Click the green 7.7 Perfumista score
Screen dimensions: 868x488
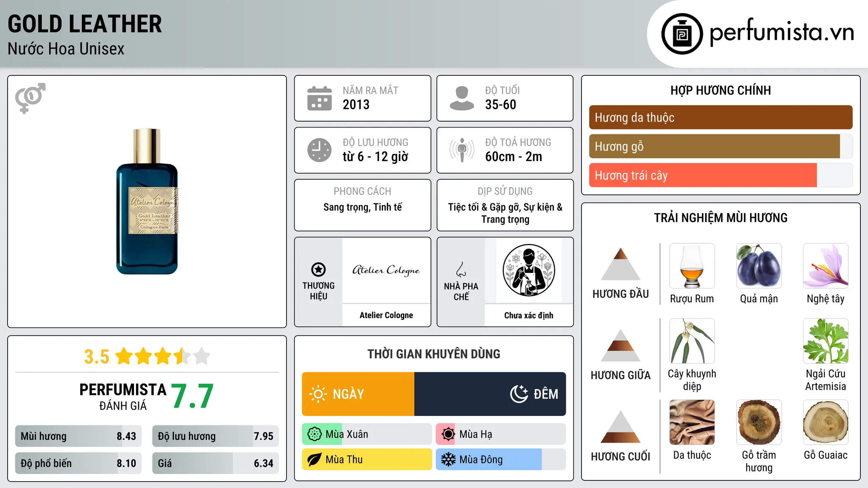click(x=192, y=396)
